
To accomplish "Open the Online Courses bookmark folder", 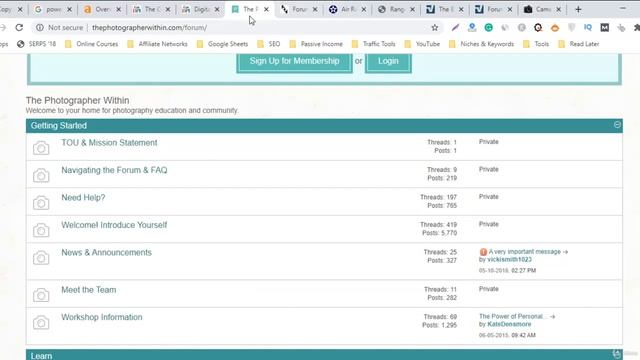I will 91,44.
